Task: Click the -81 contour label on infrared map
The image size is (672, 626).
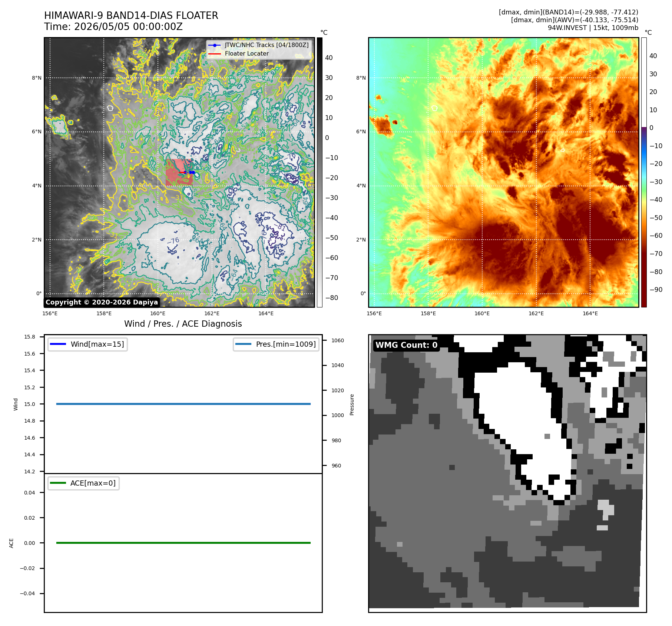Action: 280,227
